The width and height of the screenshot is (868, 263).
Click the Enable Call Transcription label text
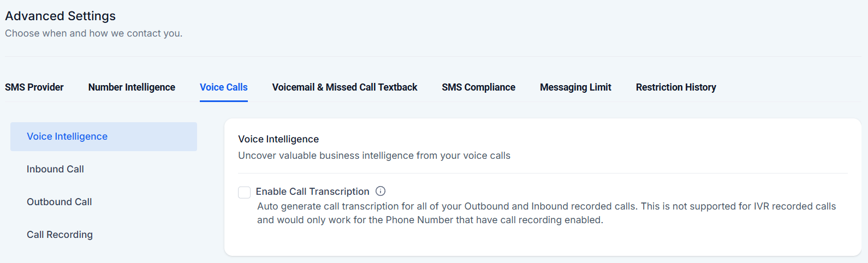point(312,192)
